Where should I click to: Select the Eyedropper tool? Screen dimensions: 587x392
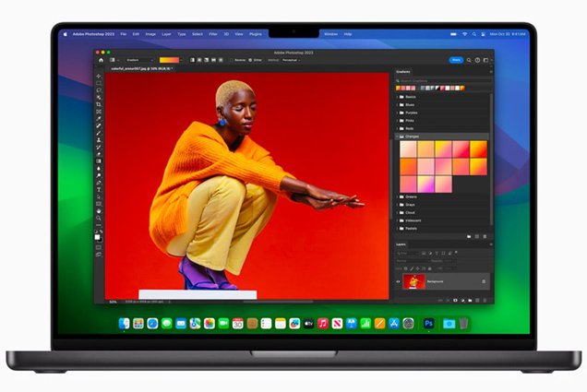click(x=99, y=119)
